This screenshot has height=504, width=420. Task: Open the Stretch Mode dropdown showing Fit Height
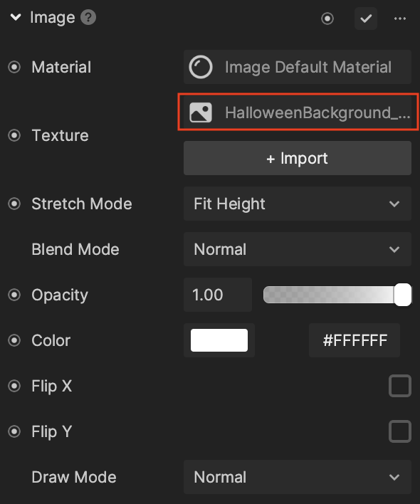(298, 204)
